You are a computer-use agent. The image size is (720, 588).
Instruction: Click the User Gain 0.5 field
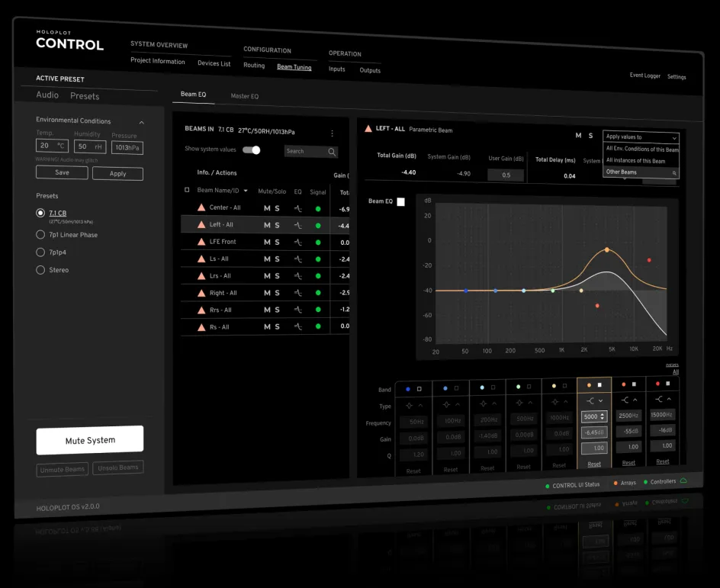tap(506, 175)
